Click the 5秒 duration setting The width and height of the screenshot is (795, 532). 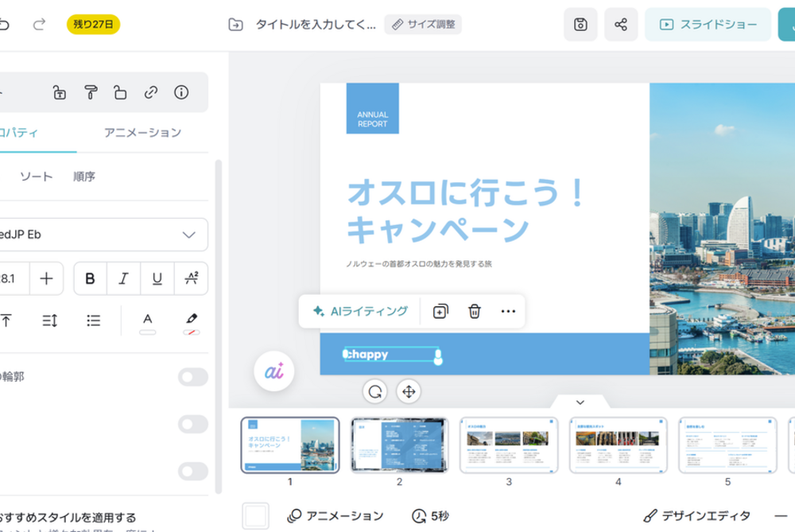click(430, 516)
